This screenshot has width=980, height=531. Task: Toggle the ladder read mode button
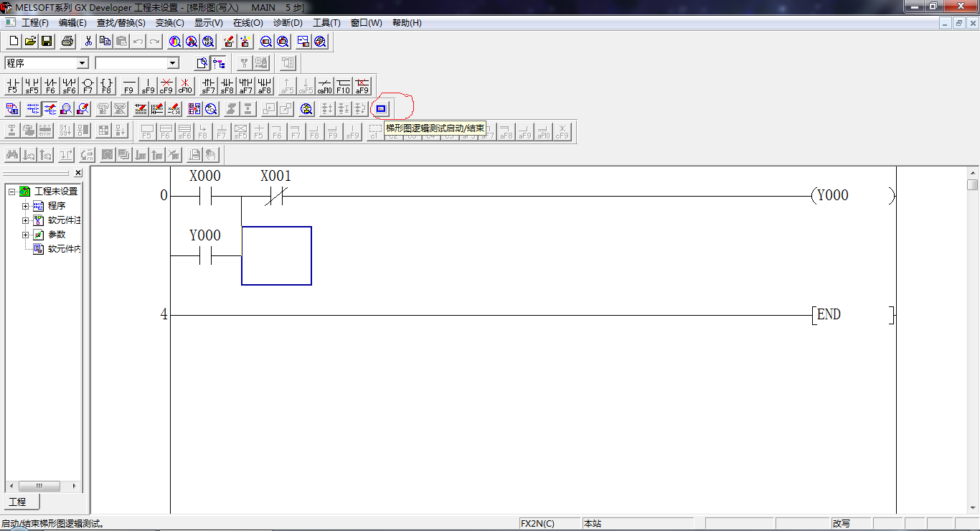click(33, 109)
